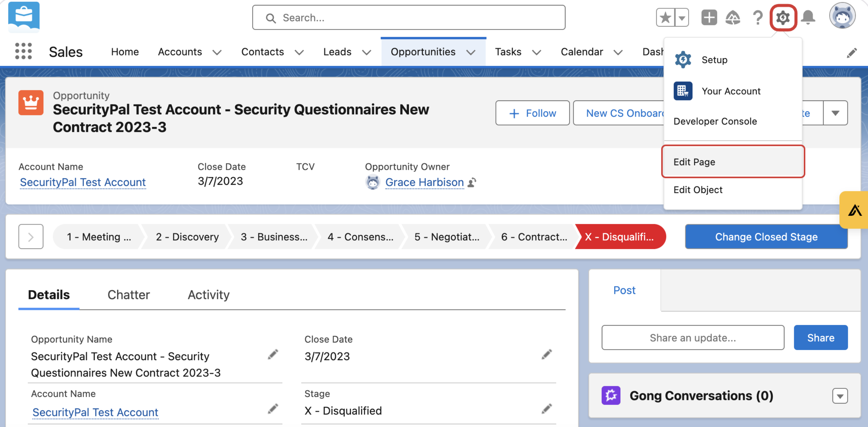The height and width of the screenshot is (427, 868).
Task: Expand the Leads tab chevron
Action: click(366, 52)
